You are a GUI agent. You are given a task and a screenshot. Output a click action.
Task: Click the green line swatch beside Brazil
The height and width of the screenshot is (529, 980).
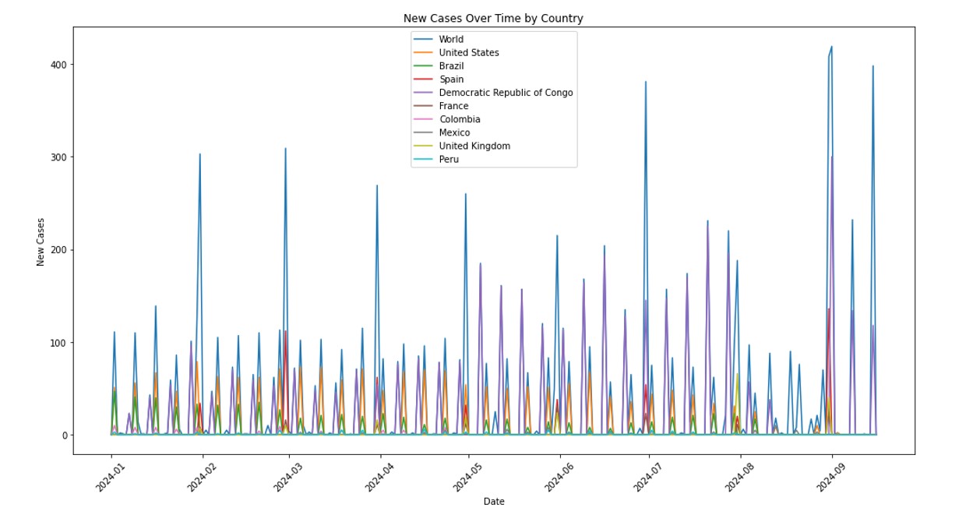pyautogui.click(x=424, y=66)
